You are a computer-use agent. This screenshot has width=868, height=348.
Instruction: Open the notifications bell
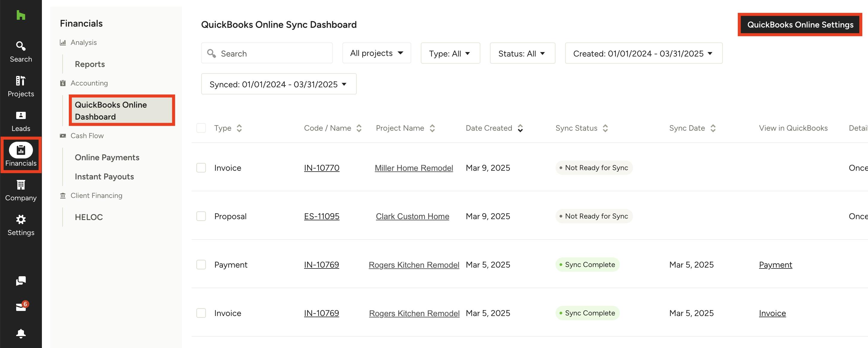click(21, 333)
